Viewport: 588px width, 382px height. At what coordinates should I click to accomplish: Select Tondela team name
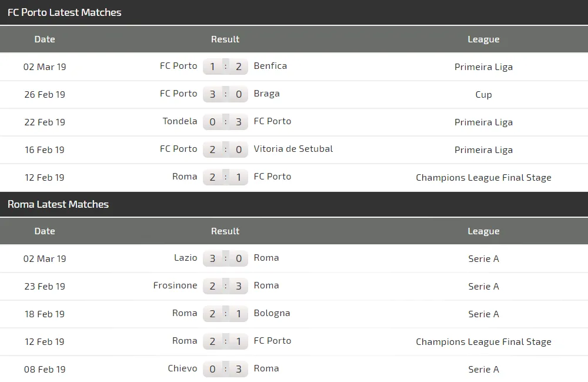click(180, 121)
